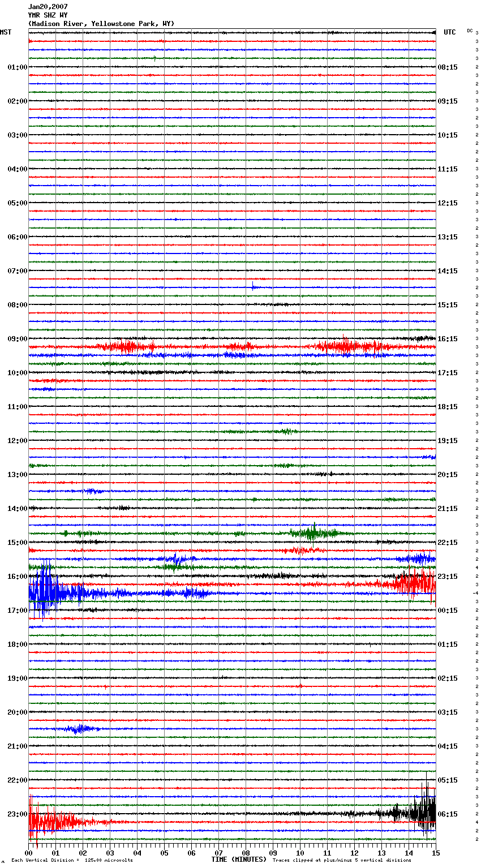
Task: Select the 21:00 MST time label
Action: point(18,746)
